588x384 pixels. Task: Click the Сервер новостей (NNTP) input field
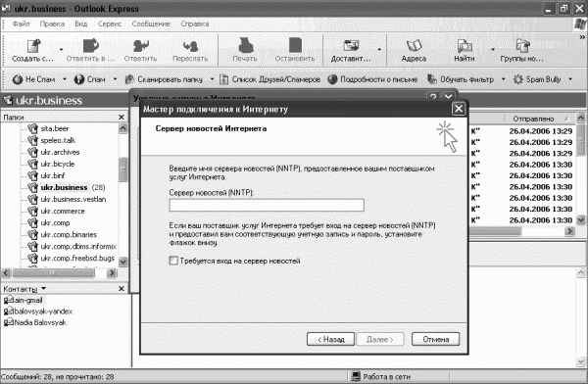pyautogui.click(x=267, y=205)
